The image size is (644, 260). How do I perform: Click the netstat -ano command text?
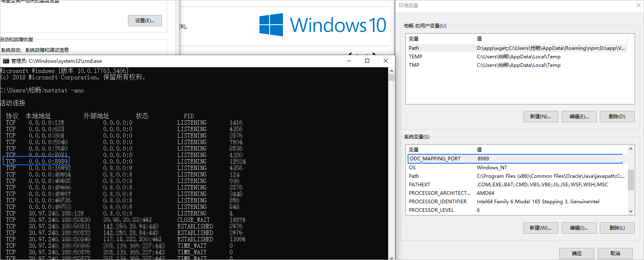64,91
